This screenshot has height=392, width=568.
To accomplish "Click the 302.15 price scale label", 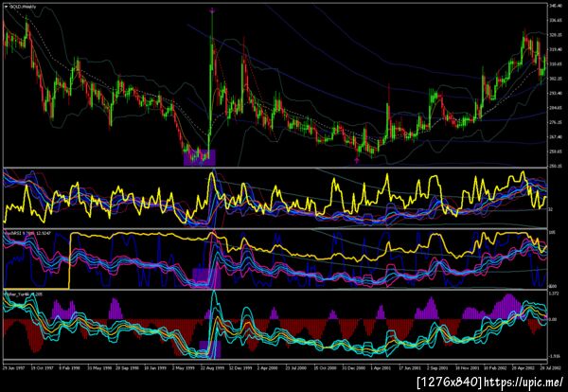I will pyautogui.click(x=558, y=79).
